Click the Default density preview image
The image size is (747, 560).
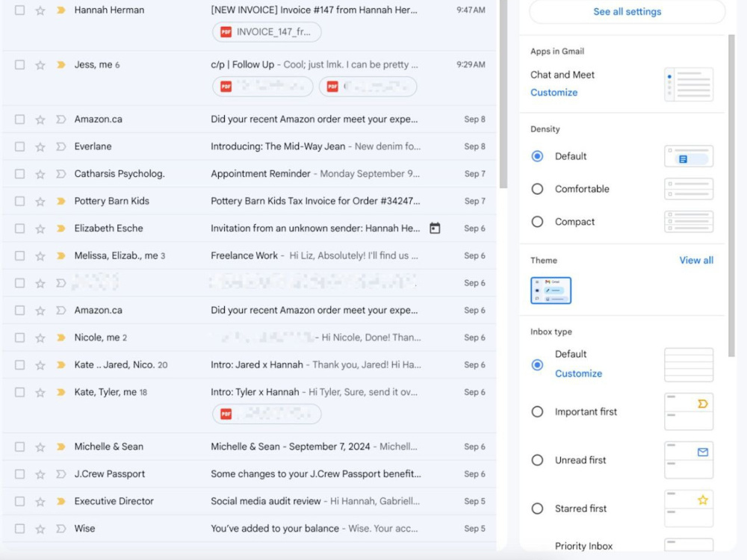pos(689,156)
